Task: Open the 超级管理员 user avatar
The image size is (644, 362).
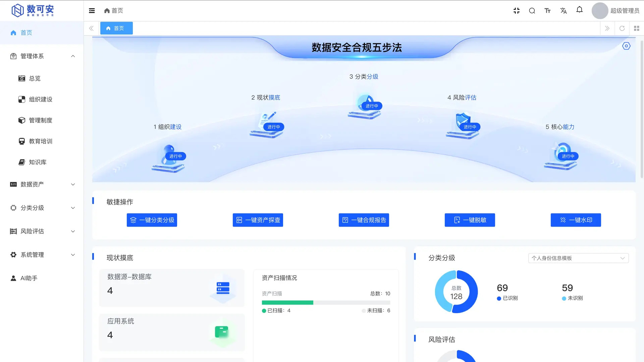Action: click(x=600, y=11)
